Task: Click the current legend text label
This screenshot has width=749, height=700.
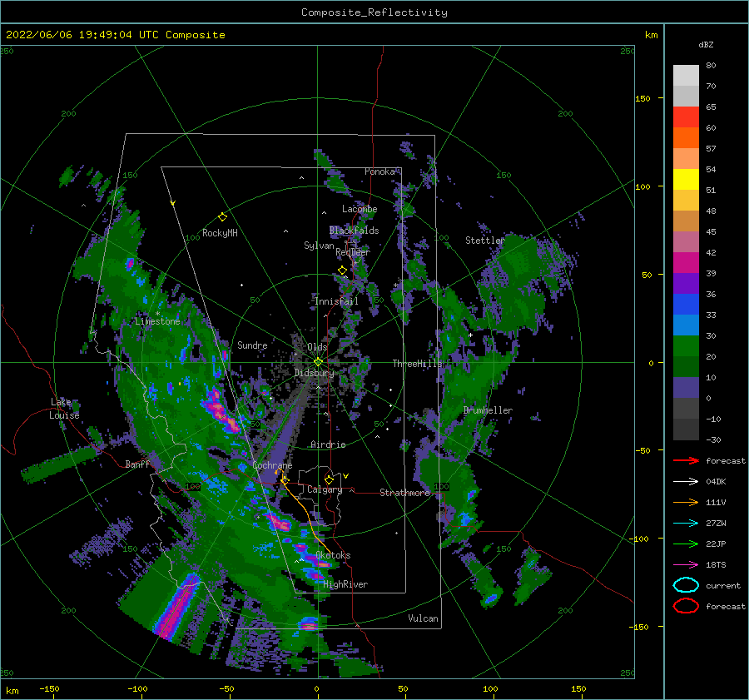Action: coord(723,585)
